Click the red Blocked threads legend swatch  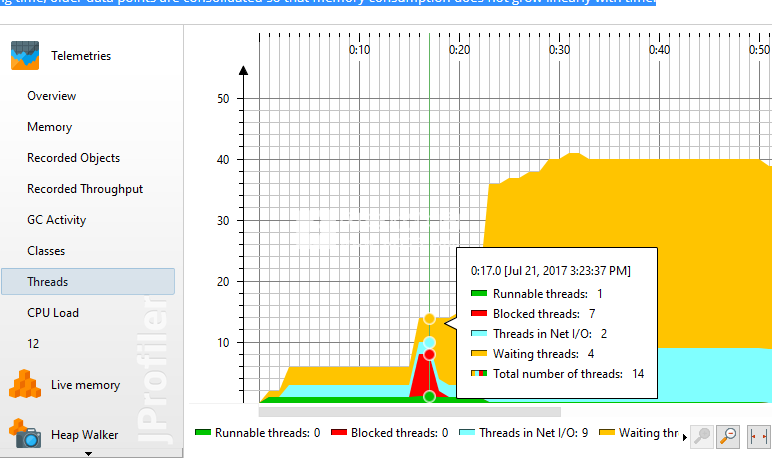(x=339, y=433)
